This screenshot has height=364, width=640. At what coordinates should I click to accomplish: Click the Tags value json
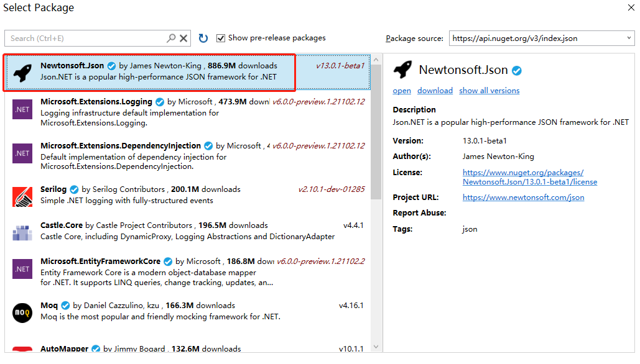coord(470,229)
